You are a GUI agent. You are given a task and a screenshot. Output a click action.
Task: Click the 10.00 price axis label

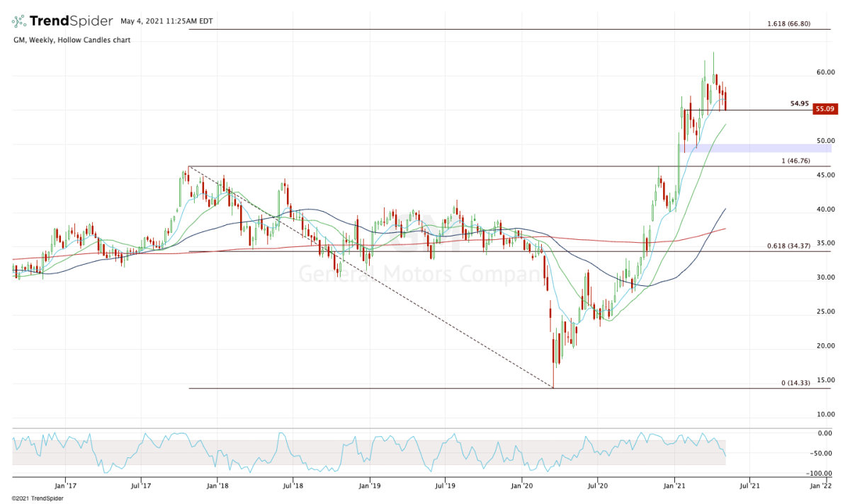(x=825, y=414)
